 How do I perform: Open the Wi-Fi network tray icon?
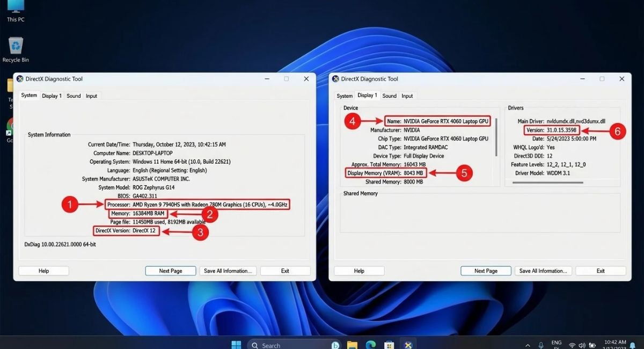(x=573, y=345)
